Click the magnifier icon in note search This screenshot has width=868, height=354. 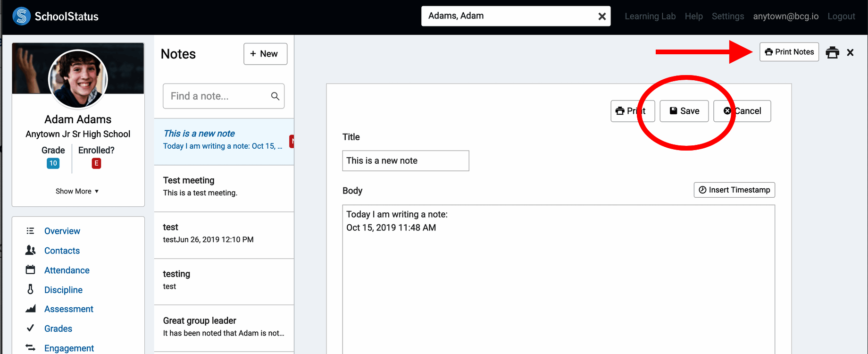pos(275,96)
